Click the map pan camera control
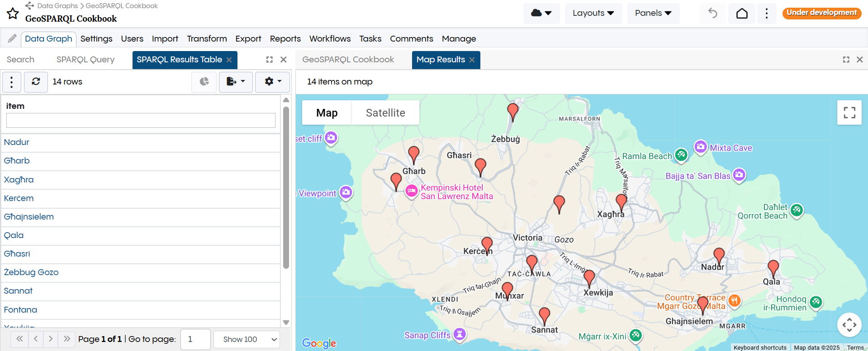Screen dimensions: 868x351 (x=849, y=325)
